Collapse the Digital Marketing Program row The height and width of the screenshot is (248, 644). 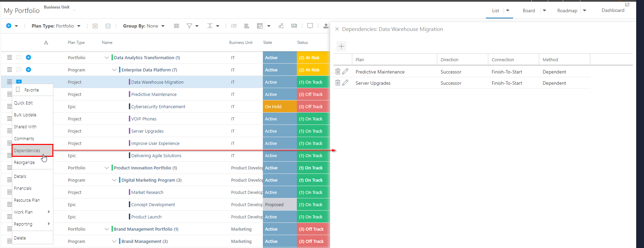[114, 180]
